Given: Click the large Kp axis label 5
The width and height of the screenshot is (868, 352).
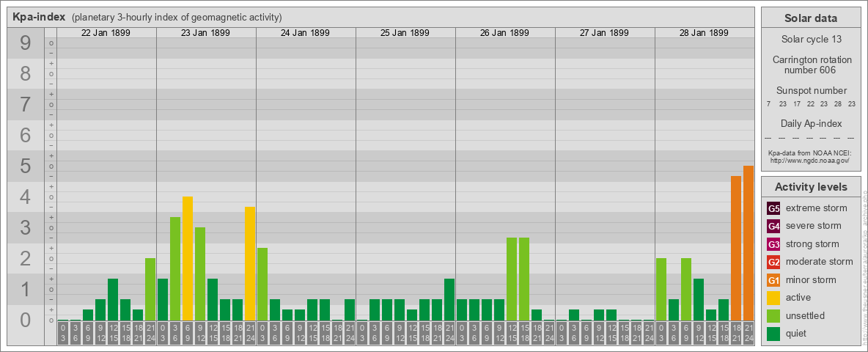Looking at the screenshot, I should click(26, 166).
